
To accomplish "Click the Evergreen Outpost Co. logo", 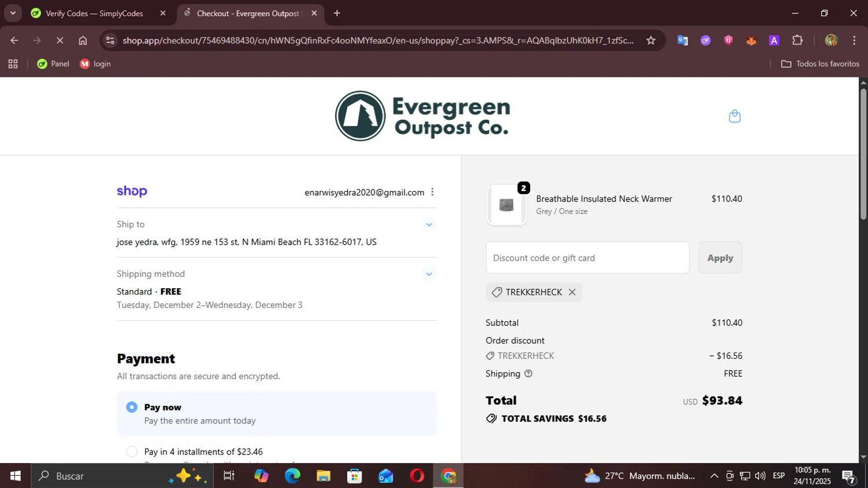I will point(423,116).
